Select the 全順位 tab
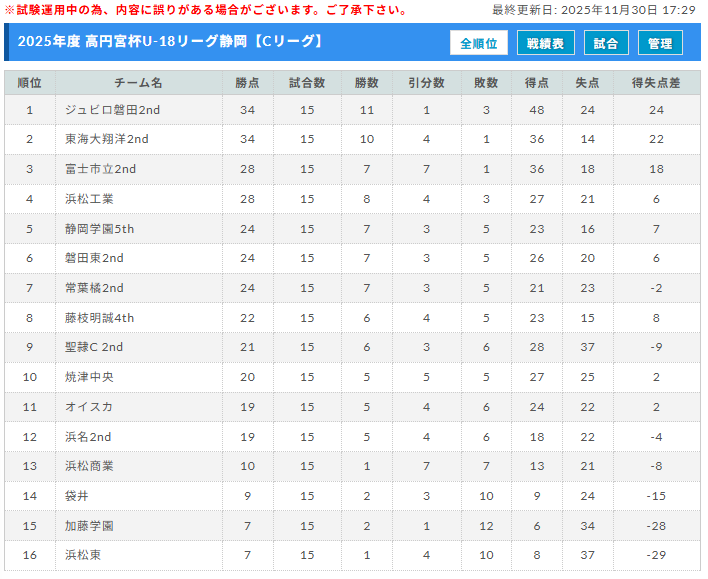The image size is (708, 579). [x=479, y=43]
